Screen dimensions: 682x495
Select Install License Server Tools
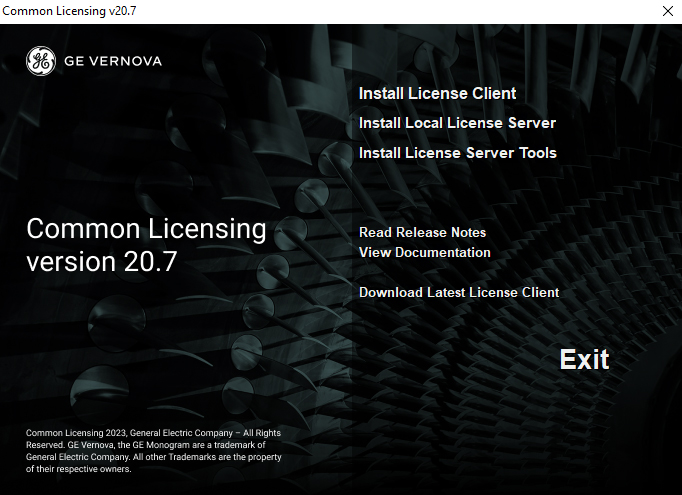458,153
